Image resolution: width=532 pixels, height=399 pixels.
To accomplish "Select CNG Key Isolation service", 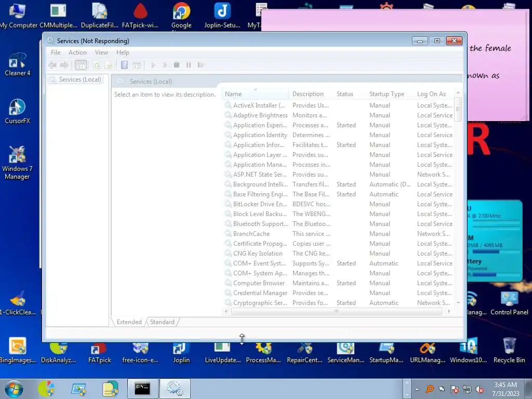I will click(x=338, y=254).
